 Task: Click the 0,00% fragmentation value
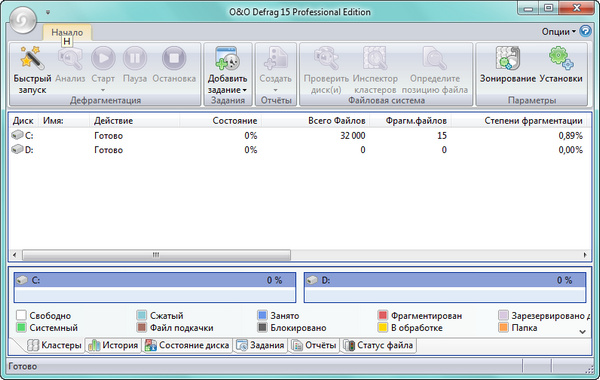coord(570,150)
